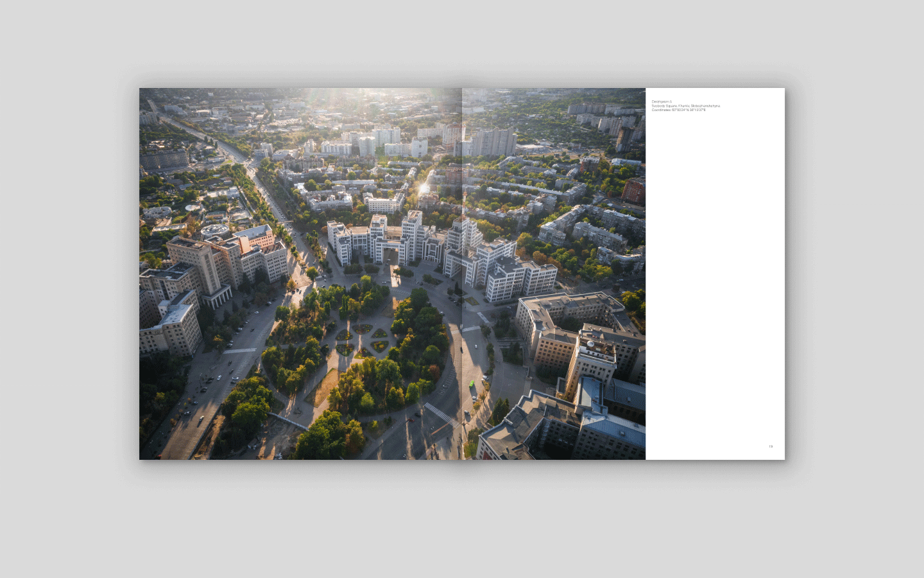924x578 pixels.
Task: Click page number 19
Action: pos(771,446)
